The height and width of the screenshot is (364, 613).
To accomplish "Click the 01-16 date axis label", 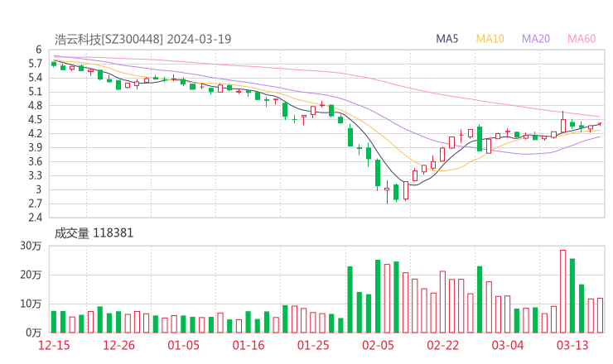I will pos(249,345).
